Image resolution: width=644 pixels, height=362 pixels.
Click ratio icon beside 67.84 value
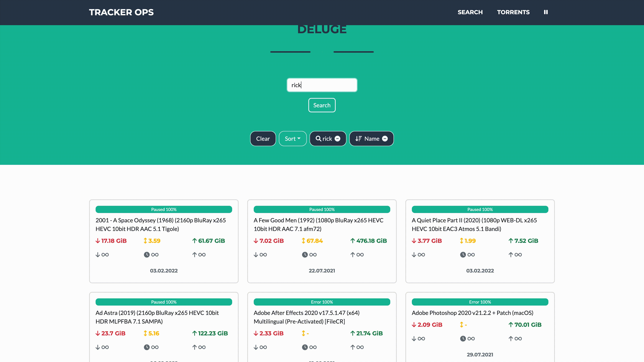tap(303, 240)
